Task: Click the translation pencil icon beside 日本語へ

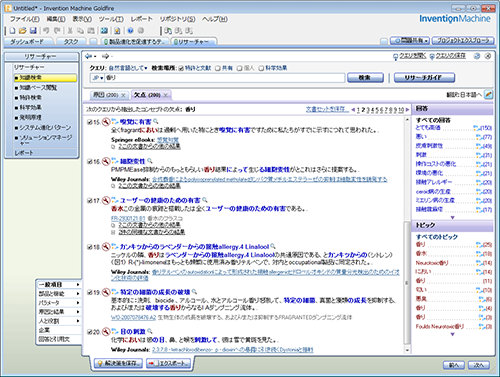Action: pyautogui.click(x=488, y=95)
